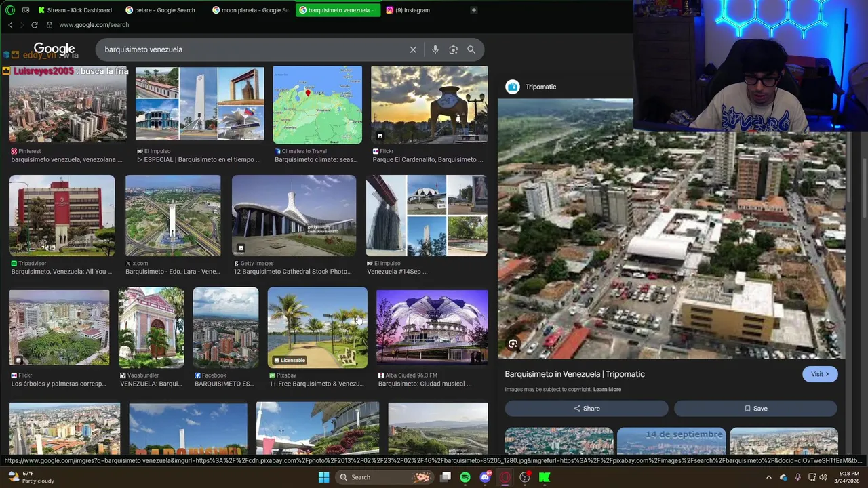The image size is (868, 488).
Task: Open Task View in the taskbar
Action: (446, 477)
